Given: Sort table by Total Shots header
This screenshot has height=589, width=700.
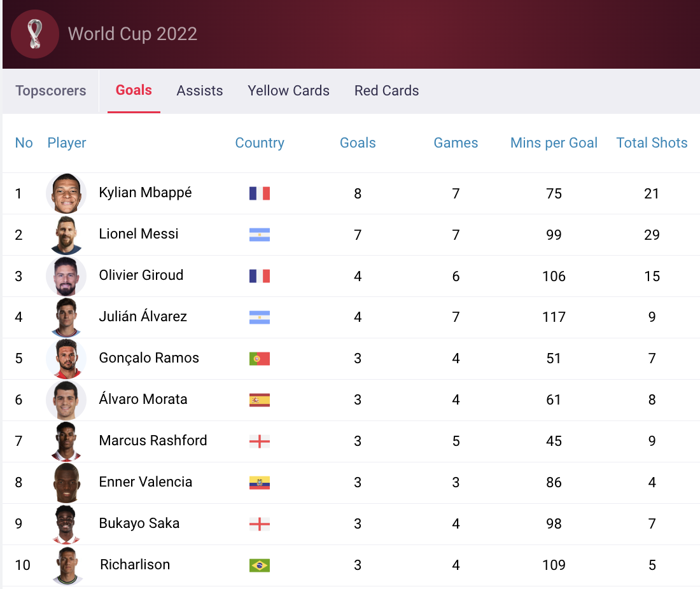Looking at the screenshot, I should (652, 143).
